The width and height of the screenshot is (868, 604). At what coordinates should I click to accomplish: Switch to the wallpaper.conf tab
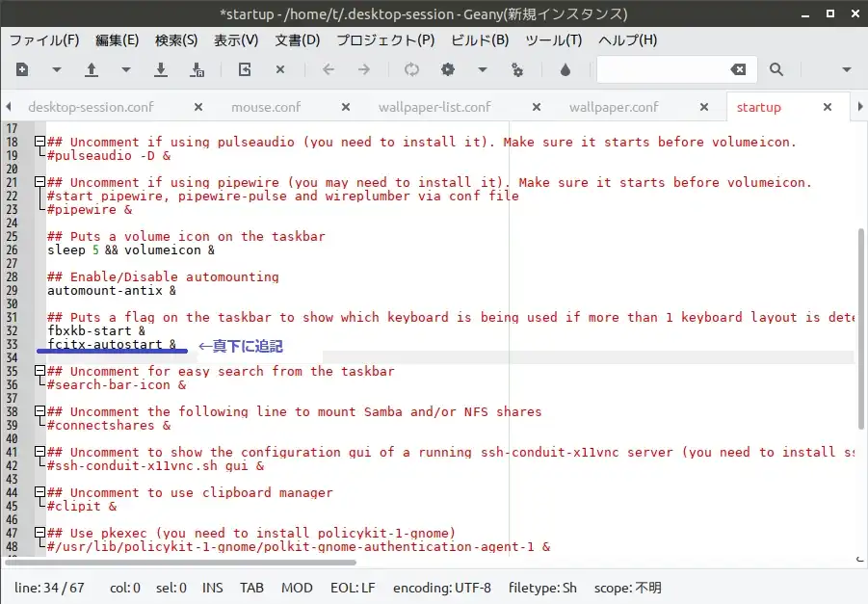click(614, 107)
